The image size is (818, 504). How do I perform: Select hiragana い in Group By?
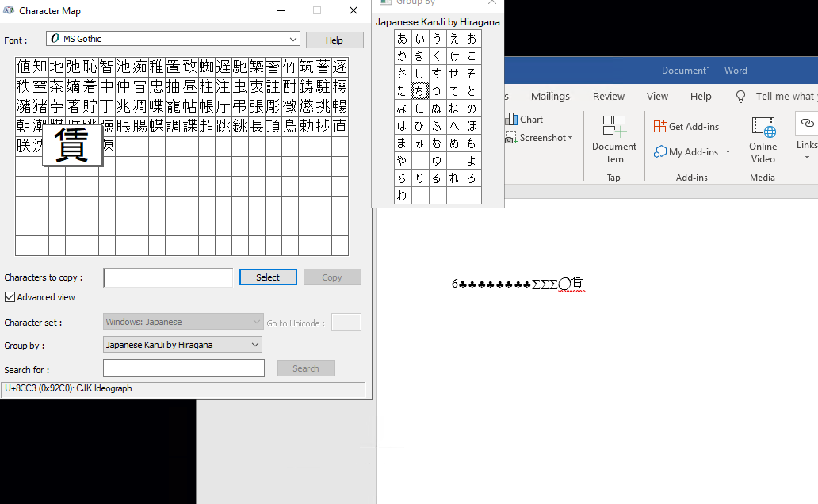(x=419, y=39)
